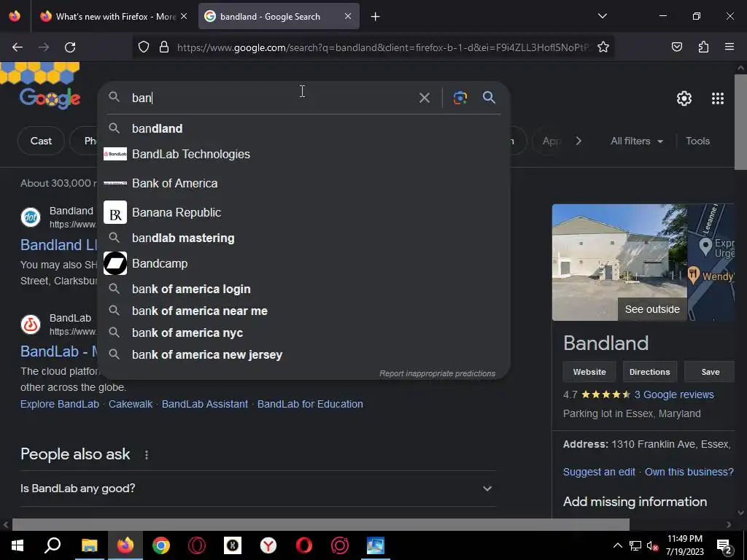Open Windows taskbar search
Image resolution: width=747 pixels, height=560 pixels.
[x=53, y=545]
